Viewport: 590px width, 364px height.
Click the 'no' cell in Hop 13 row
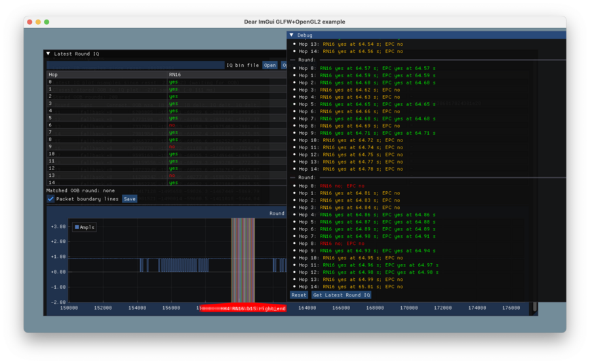[172, 175]
